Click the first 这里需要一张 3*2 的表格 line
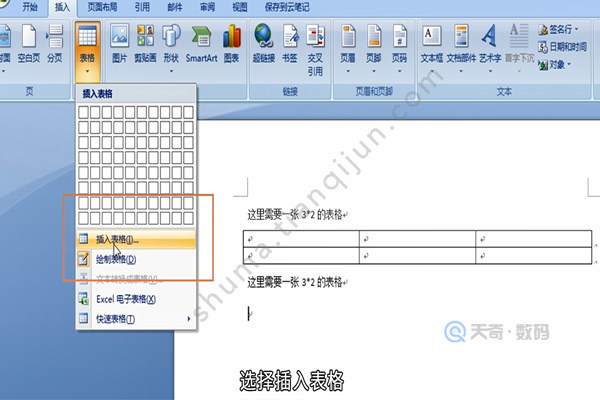600x400 pixels. [x=297, y=215]
